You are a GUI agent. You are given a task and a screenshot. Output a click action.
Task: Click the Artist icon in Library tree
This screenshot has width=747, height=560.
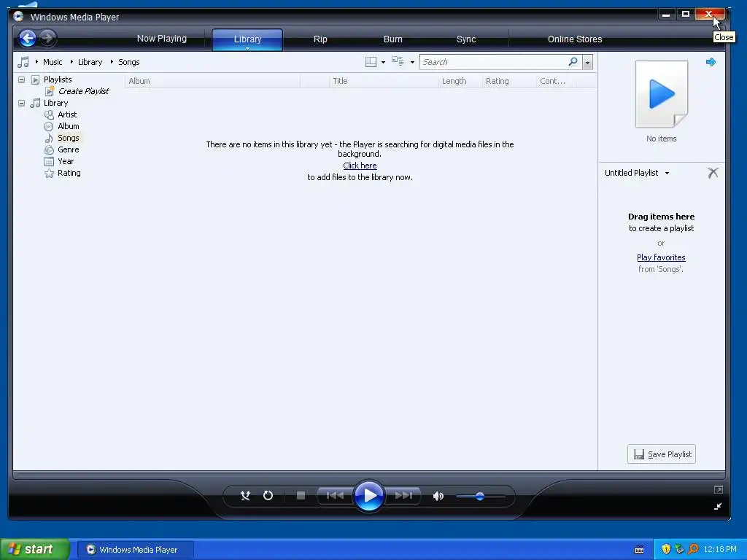coord(49,114)
